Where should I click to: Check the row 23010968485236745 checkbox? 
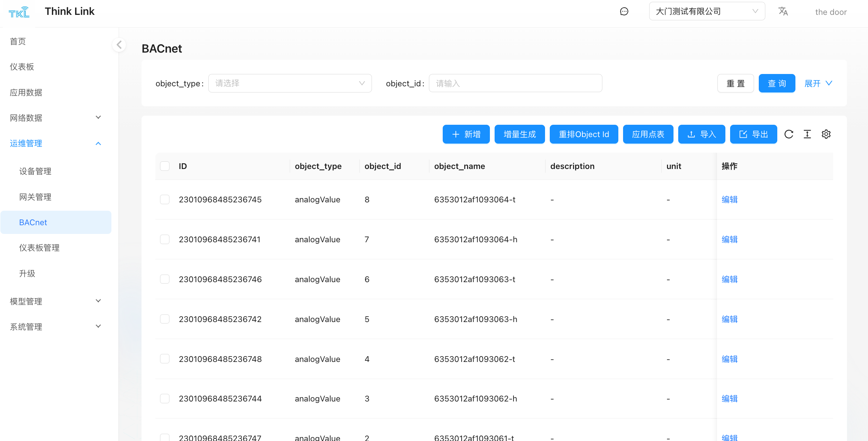165,199
